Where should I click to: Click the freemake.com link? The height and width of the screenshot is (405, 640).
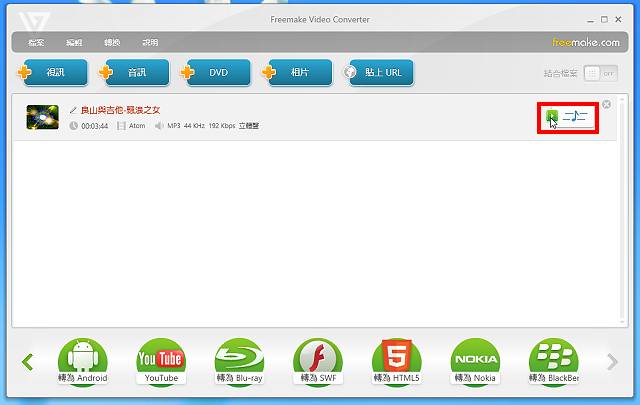click(586, 42)
